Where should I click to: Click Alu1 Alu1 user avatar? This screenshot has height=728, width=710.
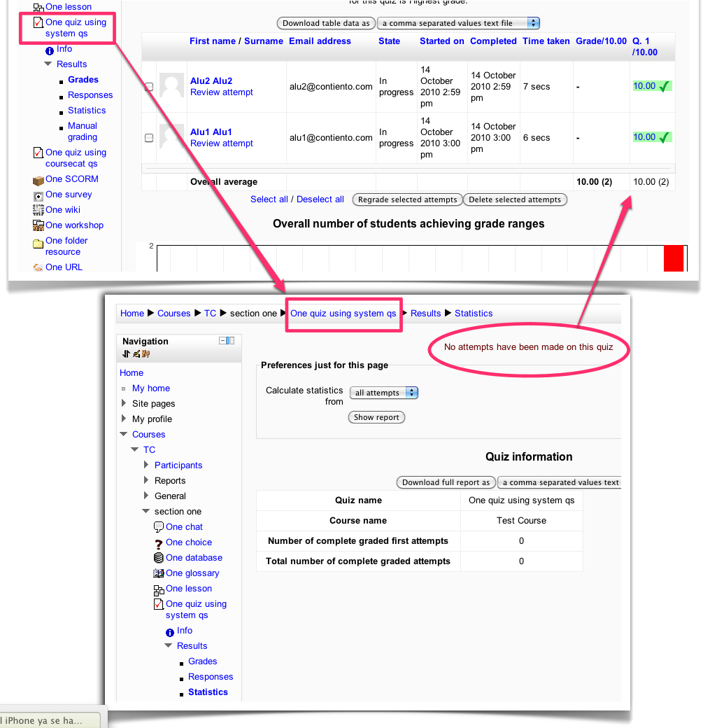click(x=171, y=136)
